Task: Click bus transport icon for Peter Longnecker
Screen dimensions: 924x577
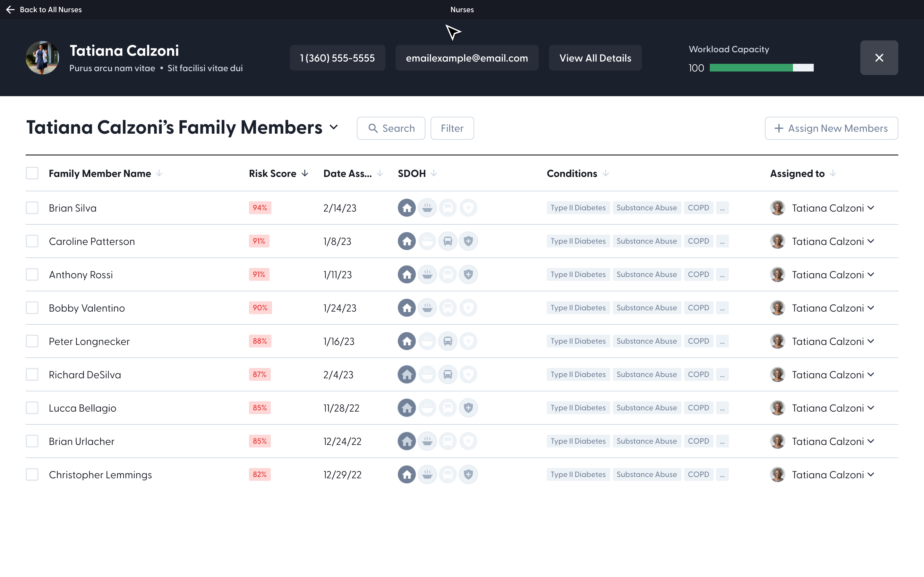Action: [x=448, y=341]
